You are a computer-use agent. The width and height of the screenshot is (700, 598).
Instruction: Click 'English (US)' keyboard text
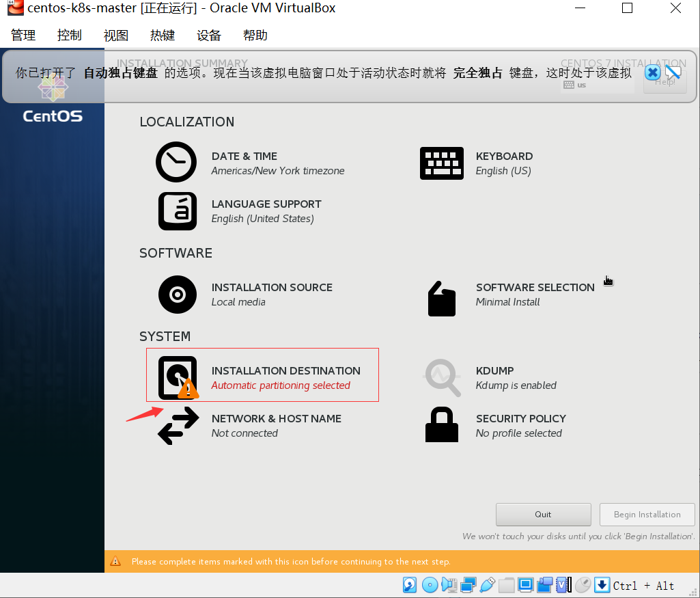[x=503, y=171]
